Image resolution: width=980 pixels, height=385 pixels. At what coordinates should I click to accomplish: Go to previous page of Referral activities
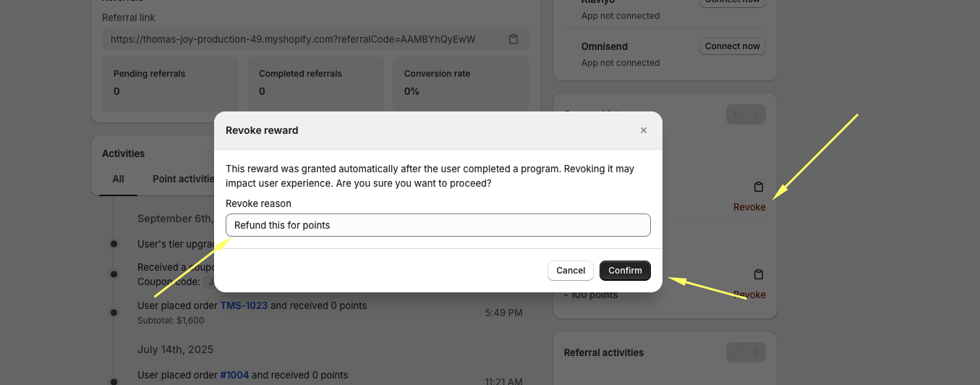(736, 352)
